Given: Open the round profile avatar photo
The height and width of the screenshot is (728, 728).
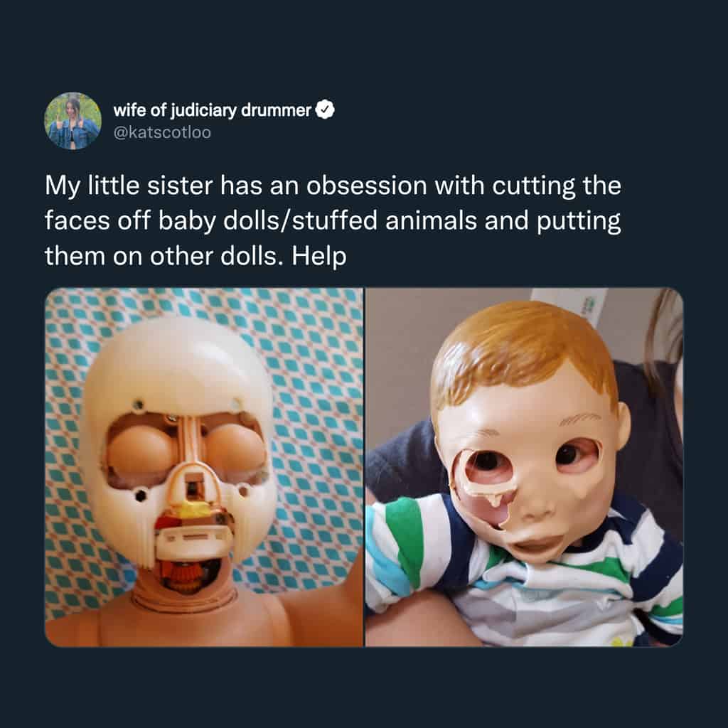Looking at the screenshot, I should tap(73, 121).
